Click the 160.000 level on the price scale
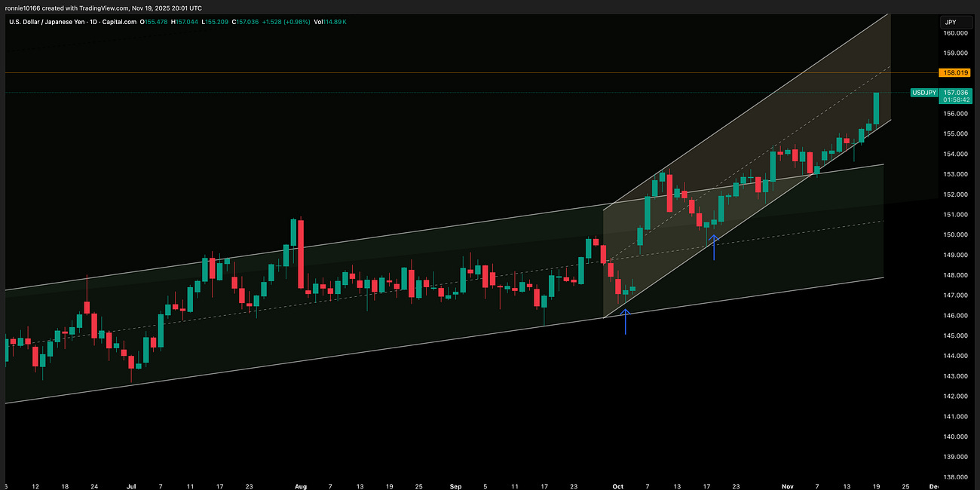The image size is (980, 490). click(x=954, y=32)
